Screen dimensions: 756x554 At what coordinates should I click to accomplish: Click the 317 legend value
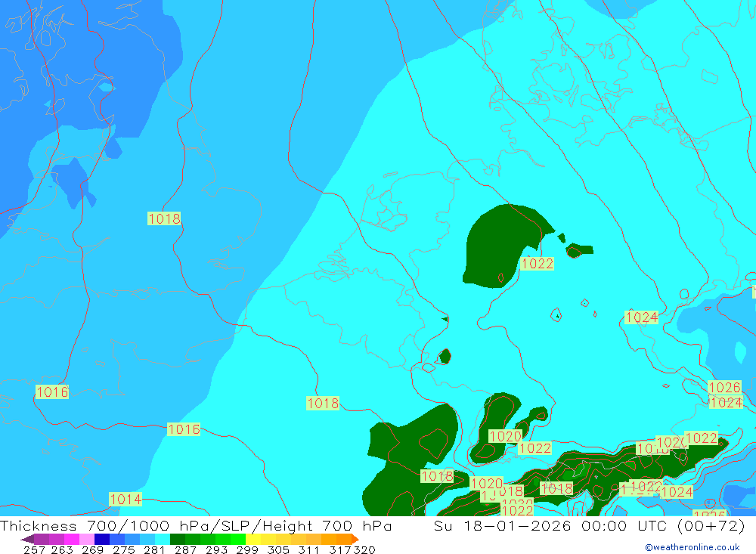339,549
